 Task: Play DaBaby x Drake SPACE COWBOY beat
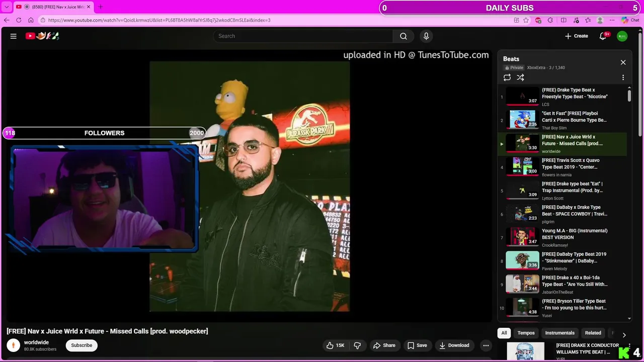click(x=562, y=214)
